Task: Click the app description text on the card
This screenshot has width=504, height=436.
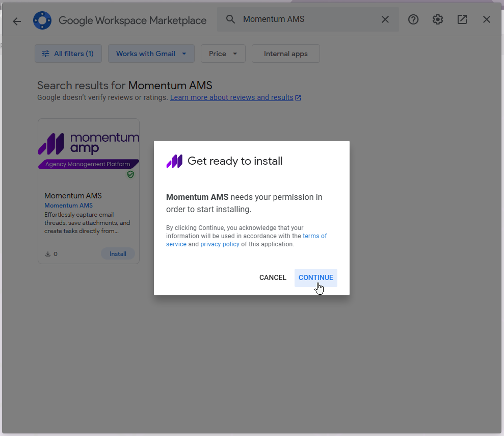Action: (x=87, y=223)
